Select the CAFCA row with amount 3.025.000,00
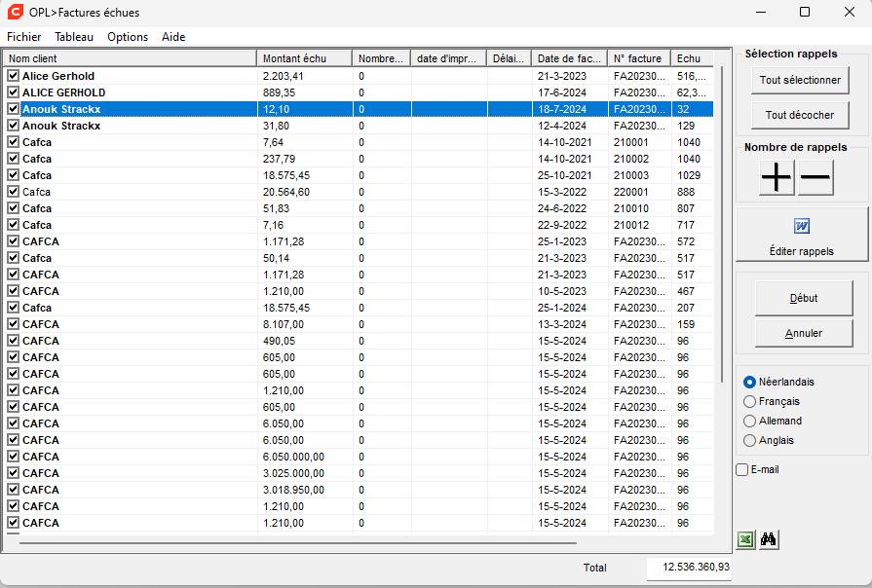Screen dimensions: 872x588 (359, 473)
